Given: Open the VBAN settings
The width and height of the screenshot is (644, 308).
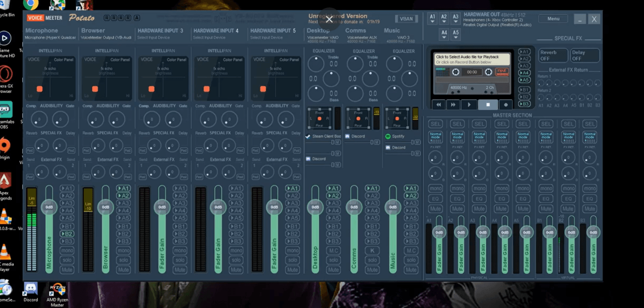Looking at the screenshot, I should [406, 19].
